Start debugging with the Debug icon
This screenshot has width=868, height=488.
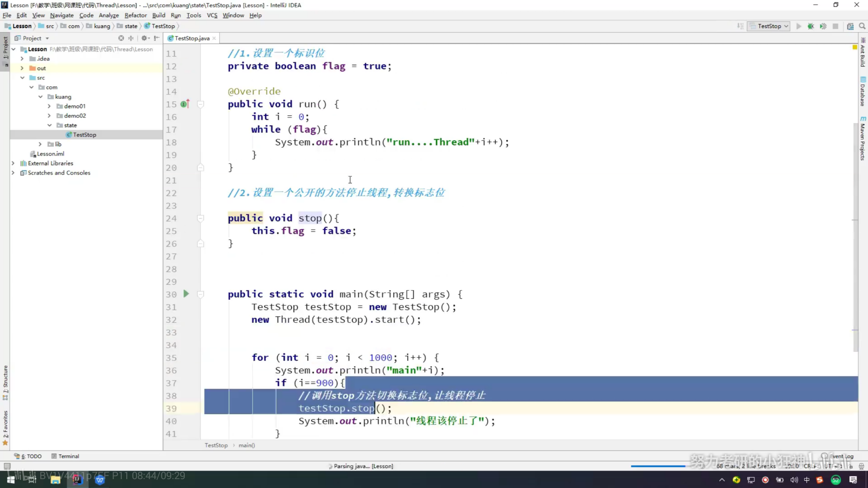tap(811, 26)
